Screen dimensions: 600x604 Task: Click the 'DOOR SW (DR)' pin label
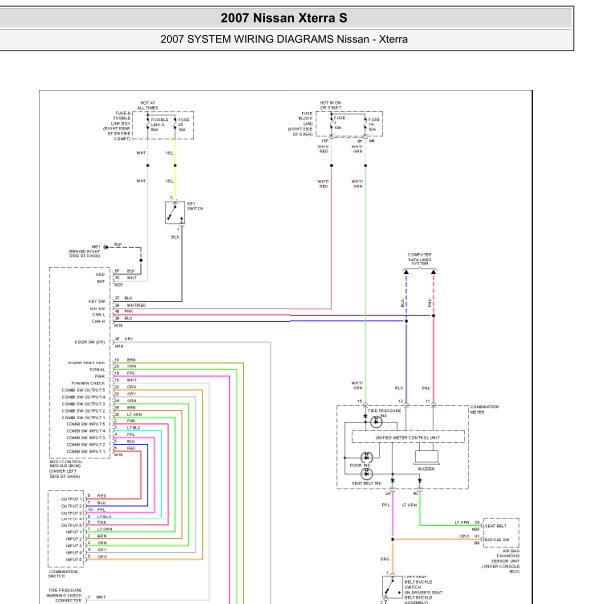click(90, 342)
